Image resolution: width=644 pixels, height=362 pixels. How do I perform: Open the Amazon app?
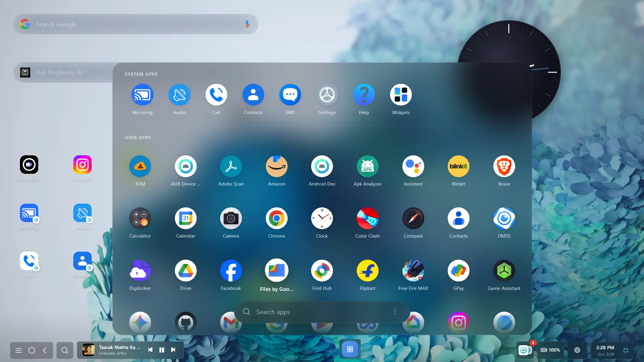(x=277, y=166)
